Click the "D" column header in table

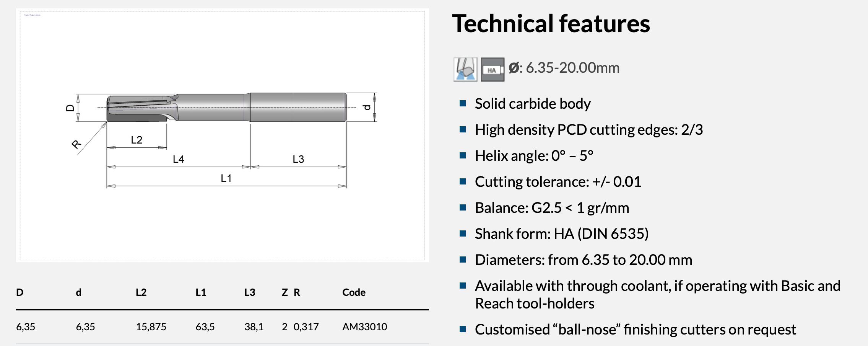point(20,292)
